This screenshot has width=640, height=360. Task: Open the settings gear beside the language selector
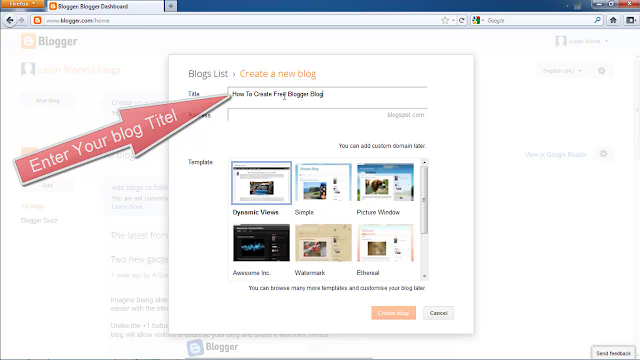602,71
